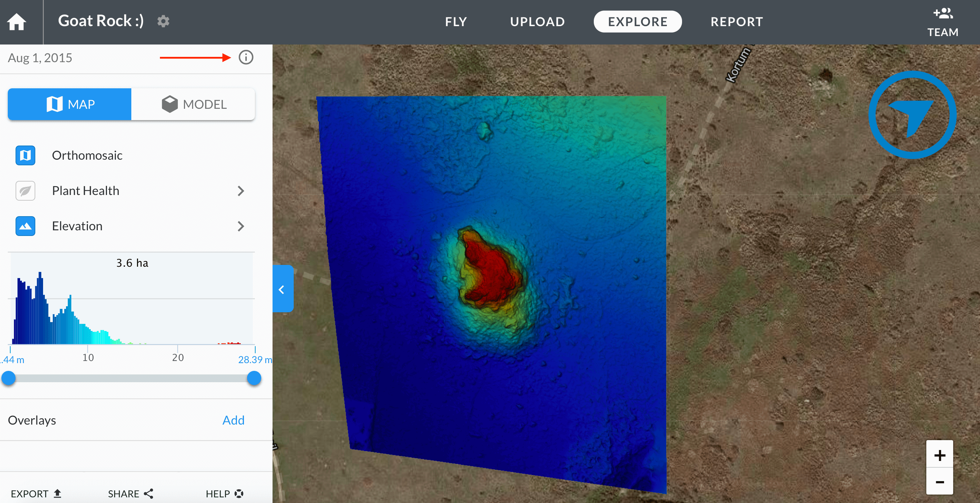Click the minimum elevation slider handle

[8, 378]
